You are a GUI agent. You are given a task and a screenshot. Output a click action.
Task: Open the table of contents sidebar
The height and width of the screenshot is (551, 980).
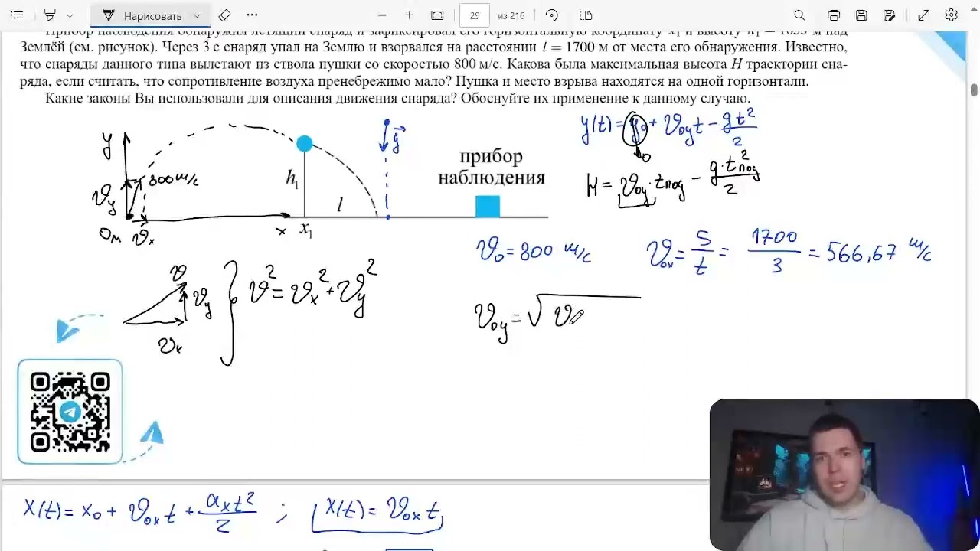click(x=17, y=15)
